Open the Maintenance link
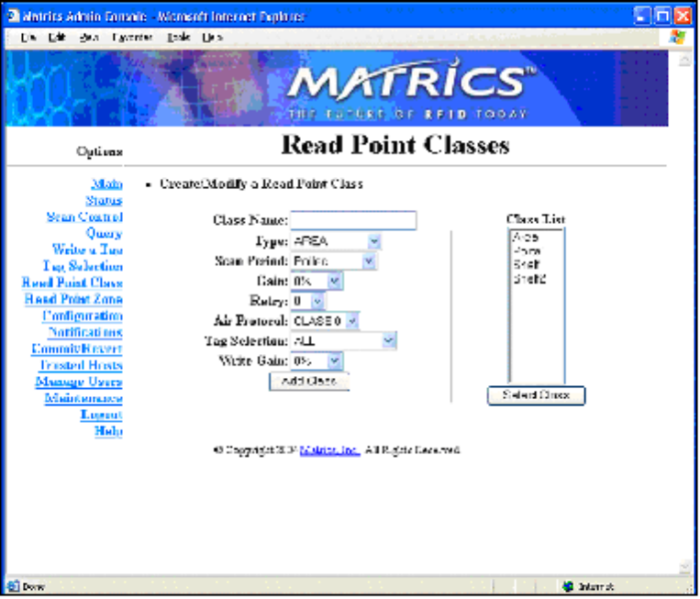The height and width of the screenshot is (599, 700). [x=83, y=399]
